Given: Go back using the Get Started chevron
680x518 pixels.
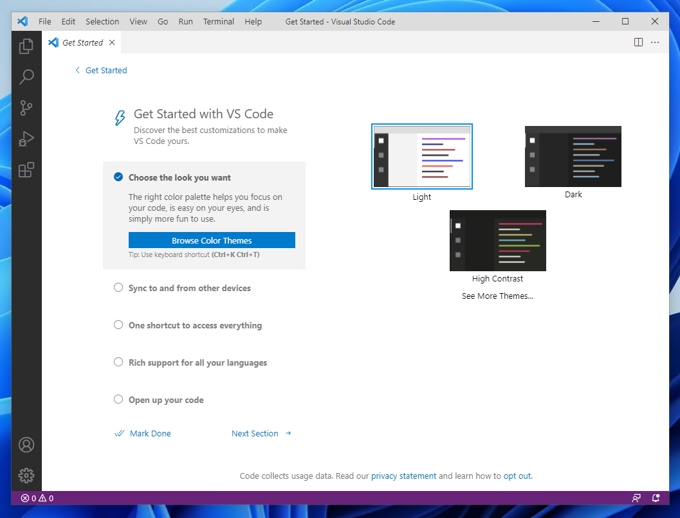Looking at the screenshot, I should point(77,70).
